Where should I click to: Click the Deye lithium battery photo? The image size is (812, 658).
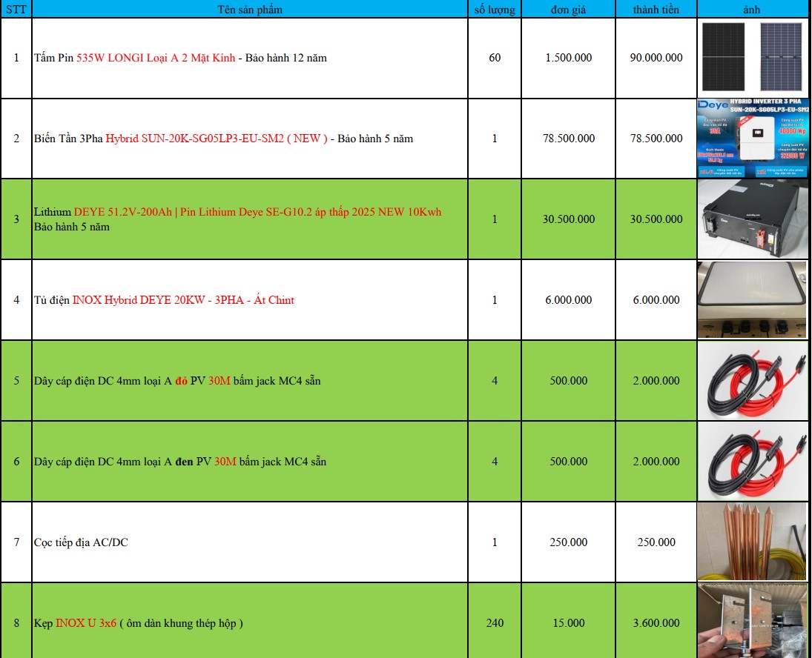pyautogui.click(x=753, y=219)
